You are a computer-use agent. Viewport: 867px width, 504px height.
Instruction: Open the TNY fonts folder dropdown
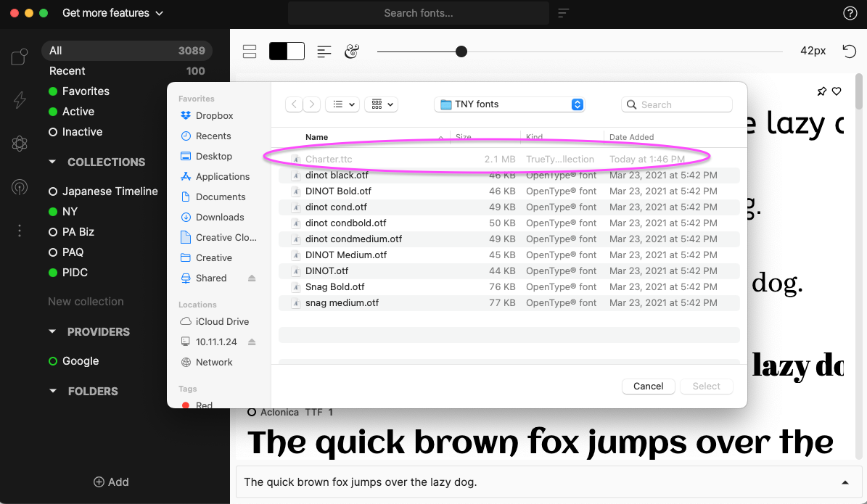(509, 104)
